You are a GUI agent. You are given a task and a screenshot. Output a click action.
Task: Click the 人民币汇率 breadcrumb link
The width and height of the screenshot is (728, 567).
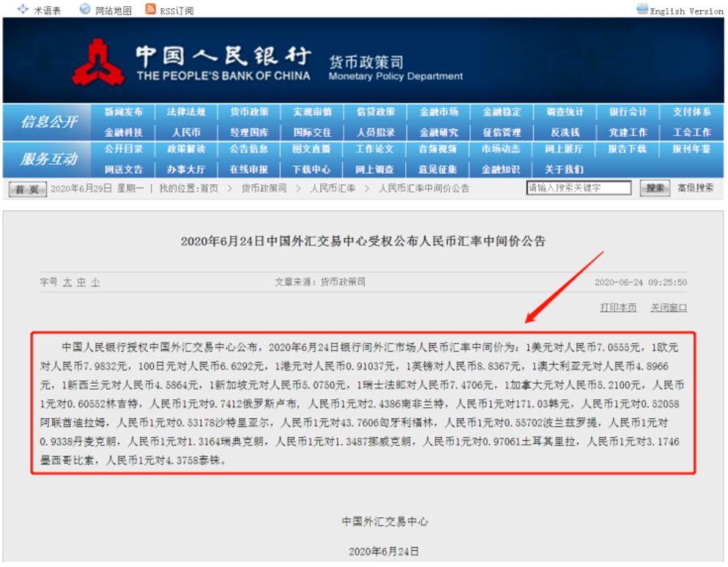pyautogui.click(x=333, y=188)
